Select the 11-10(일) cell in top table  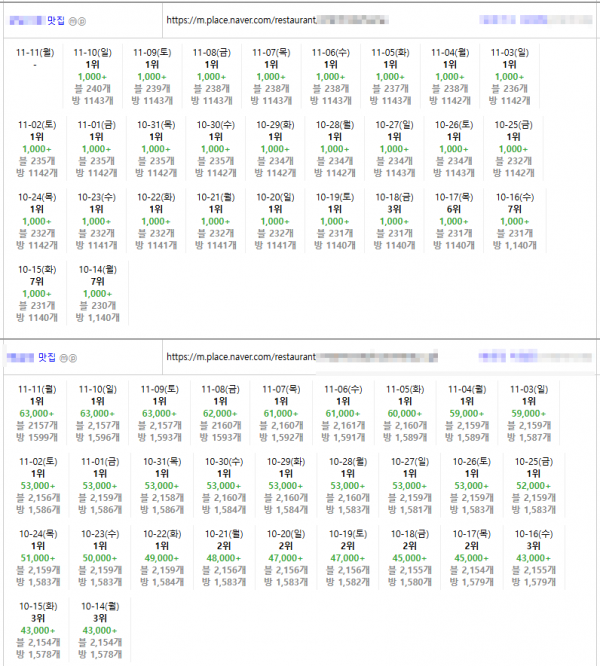[x=93, y=75]
